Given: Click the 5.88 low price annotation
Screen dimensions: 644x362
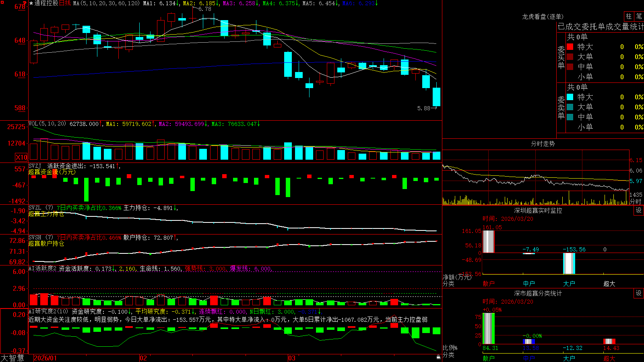Looking at the screenshot, I should pos(424,108).
